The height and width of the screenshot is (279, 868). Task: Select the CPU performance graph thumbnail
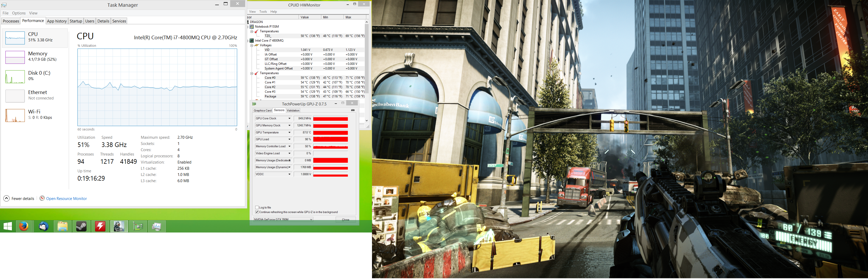15,38
